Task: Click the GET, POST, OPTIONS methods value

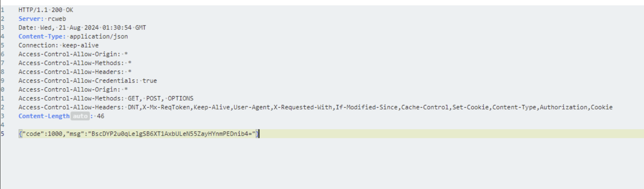Action: (x=161, y=98)
